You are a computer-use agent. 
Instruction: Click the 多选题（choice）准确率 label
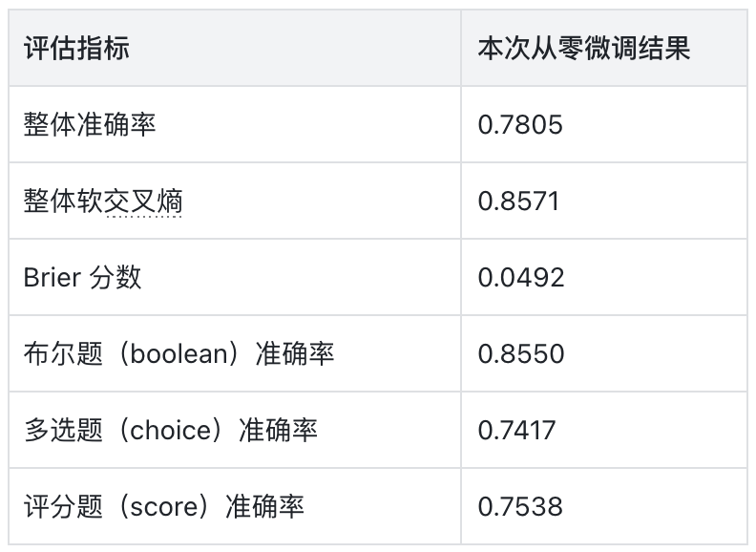170,430
